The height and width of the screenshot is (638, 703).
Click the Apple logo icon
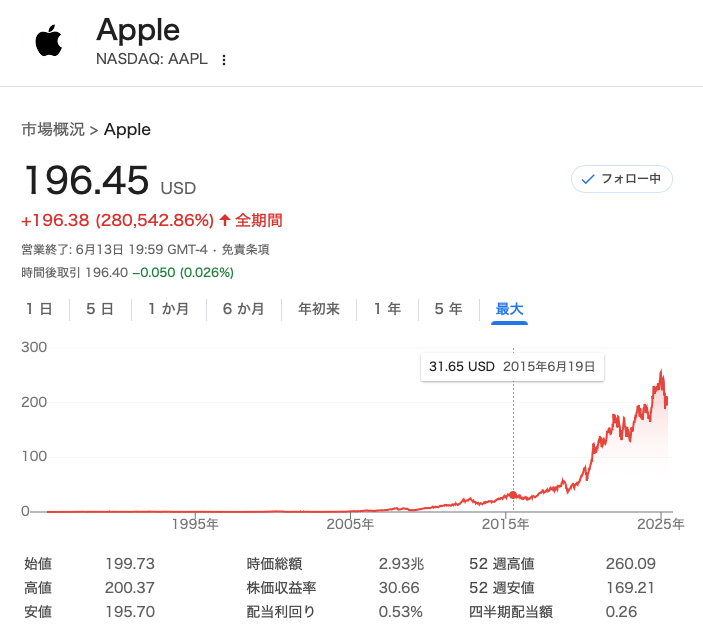tap(49, 40)
